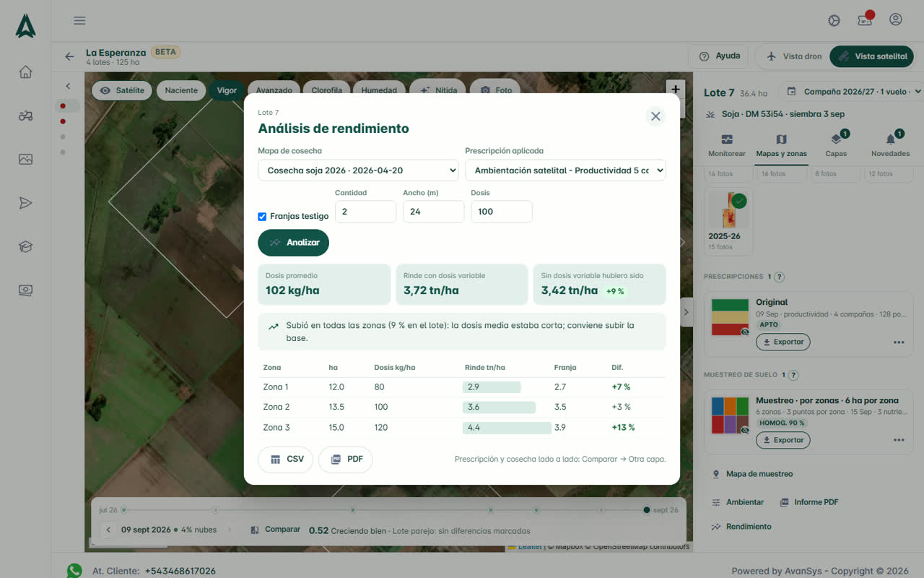Screen dimensions: 924x578
Task: Click the Analizar button
Action: click(x=293, y=243)
